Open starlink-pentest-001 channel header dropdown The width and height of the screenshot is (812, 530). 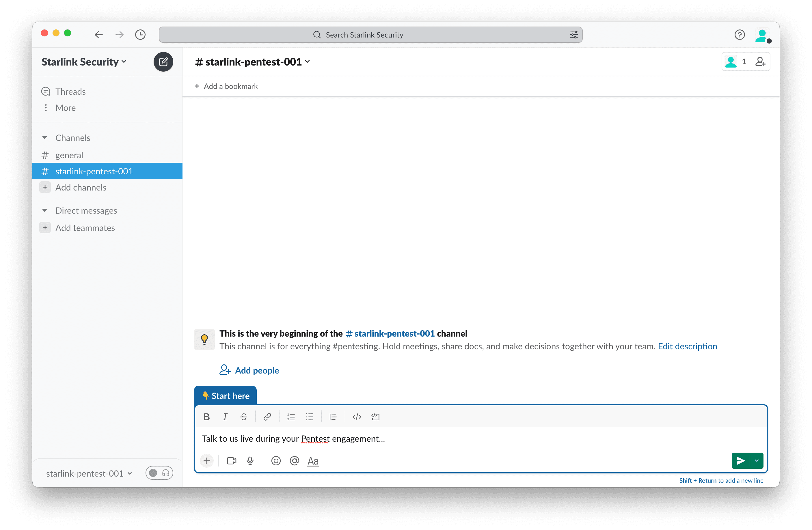click(x=252, y=62)
